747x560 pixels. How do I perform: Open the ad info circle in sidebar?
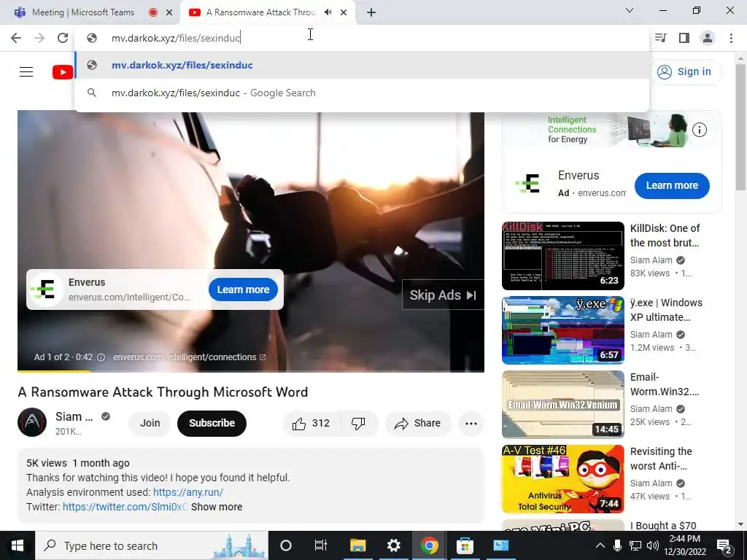(x=700, y=130)
